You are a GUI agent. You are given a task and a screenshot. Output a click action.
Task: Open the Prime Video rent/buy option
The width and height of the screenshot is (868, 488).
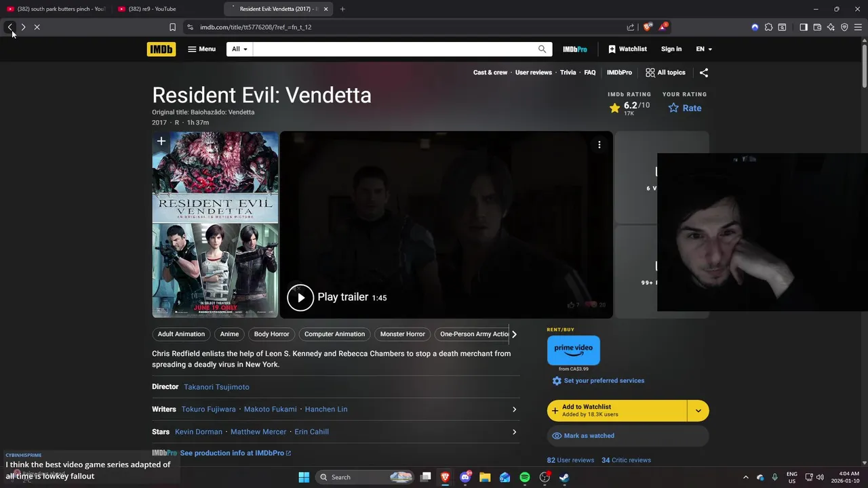(x=574, y=350)
